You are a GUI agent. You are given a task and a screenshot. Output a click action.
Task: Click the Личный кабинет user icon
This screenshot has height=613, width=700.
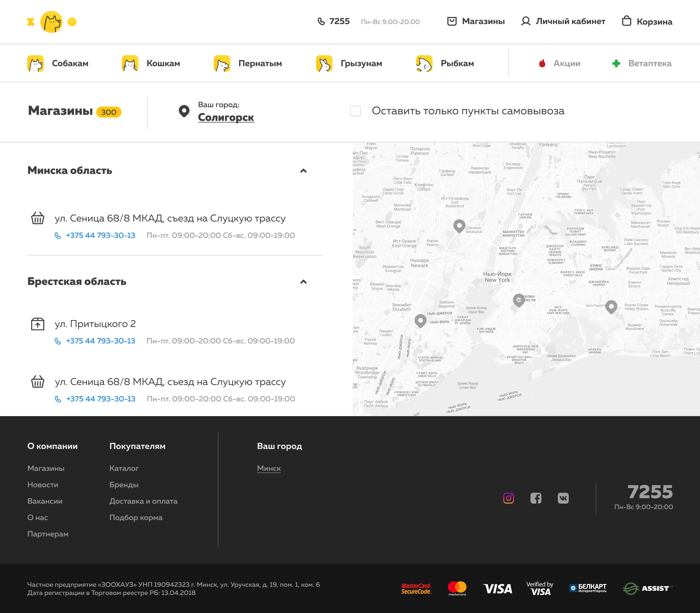526,21
